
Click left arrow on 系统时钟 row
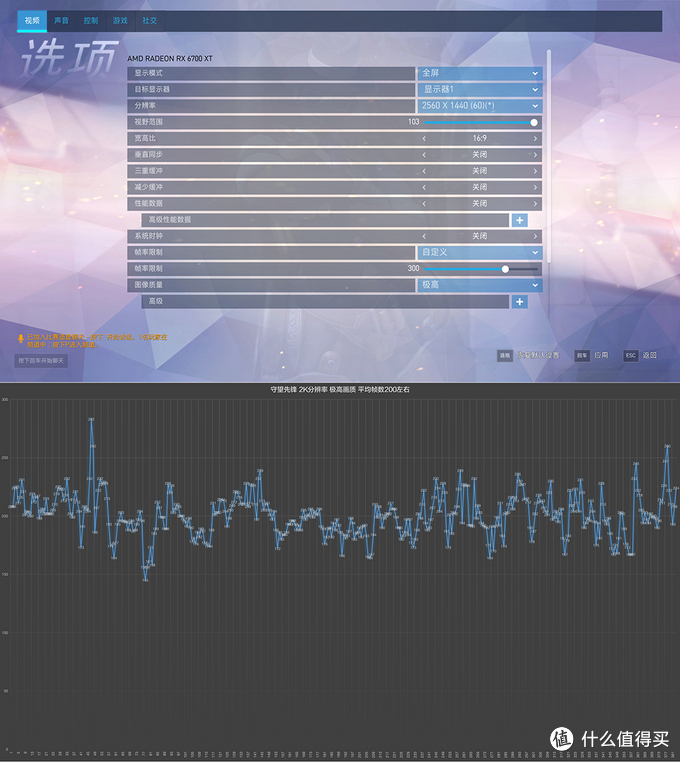point(424,236)
